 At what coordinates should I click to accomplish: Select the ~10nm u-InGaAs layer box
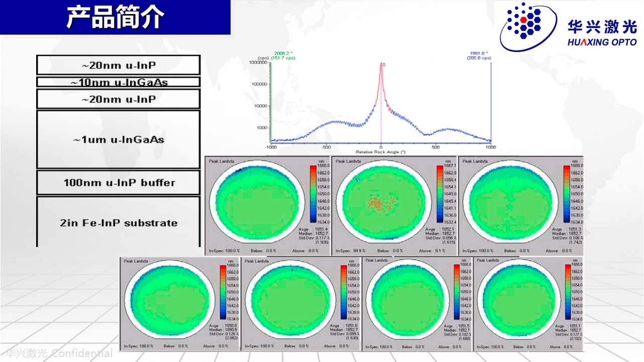coord(119,82)
